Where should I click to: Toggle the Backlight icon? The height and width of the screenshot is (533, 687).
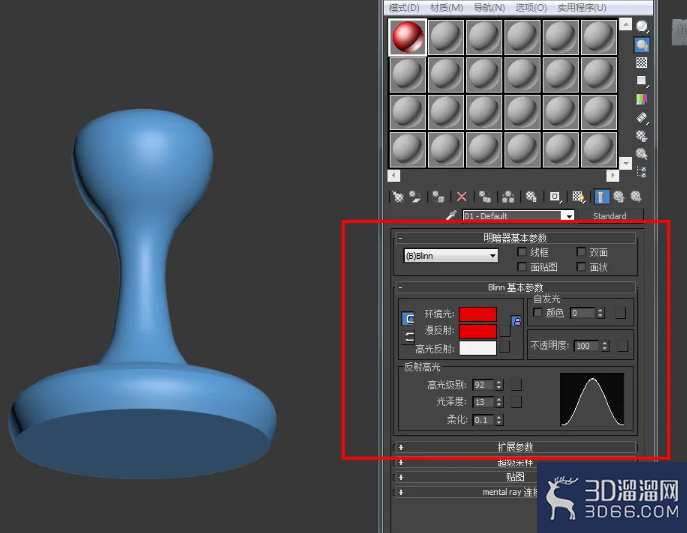[x=642, y=45]
